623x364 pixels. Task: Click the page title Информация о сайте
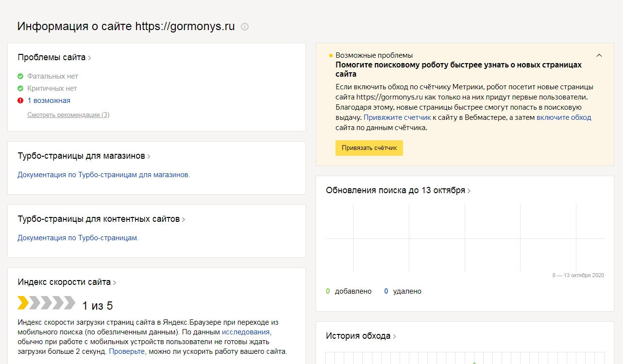pos(126,26)
